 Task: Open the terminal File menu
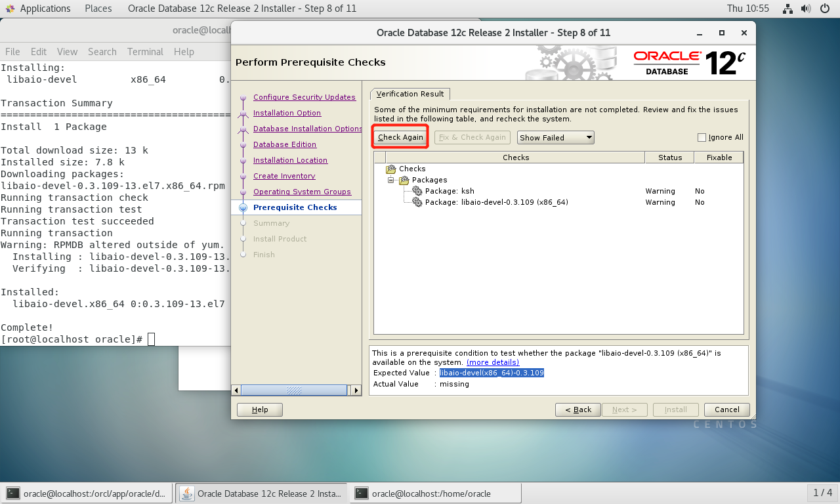click(12, 52)
